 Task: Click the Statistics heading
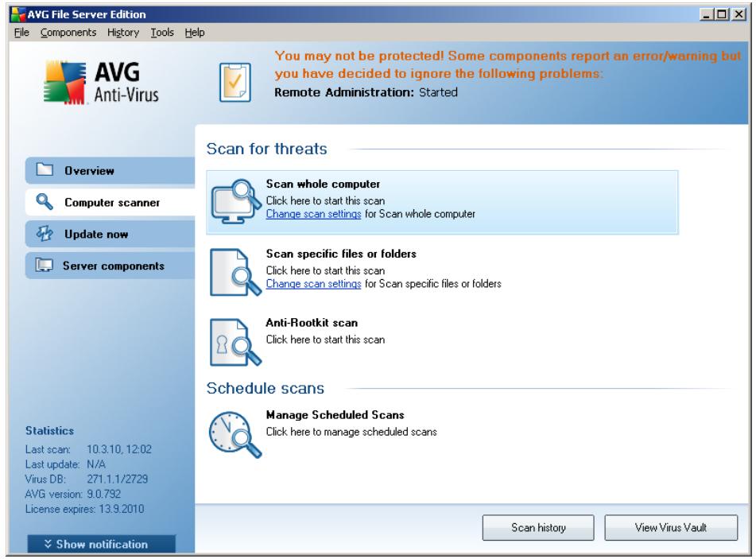[x=49, y=431]
